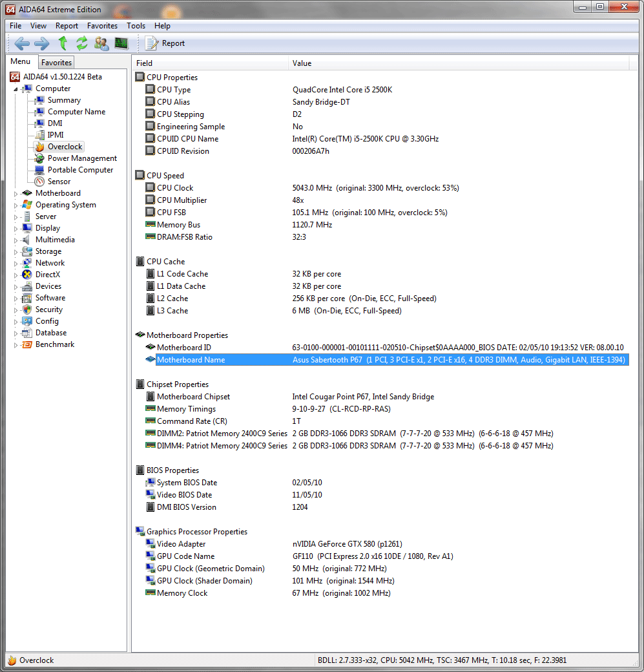
Task: Select the highlighted Motherboard Name row
Action: tap(387, 359)
